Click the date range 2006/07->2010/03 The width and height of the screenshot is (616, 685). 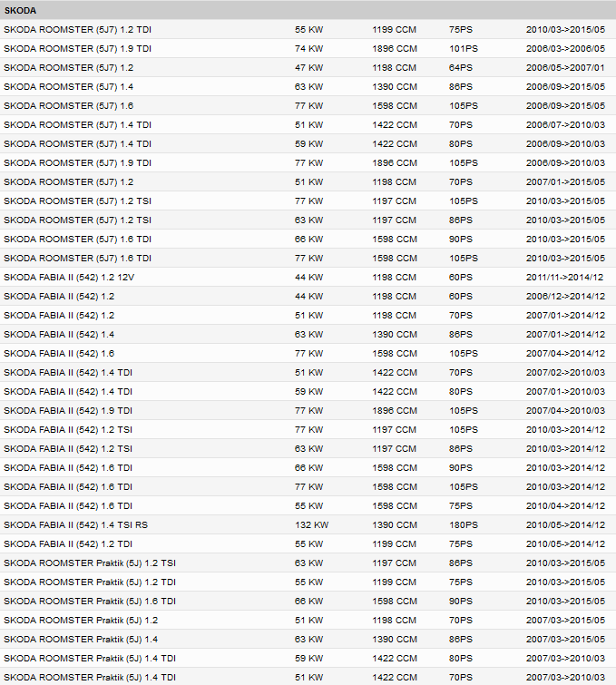coord(565,125)
